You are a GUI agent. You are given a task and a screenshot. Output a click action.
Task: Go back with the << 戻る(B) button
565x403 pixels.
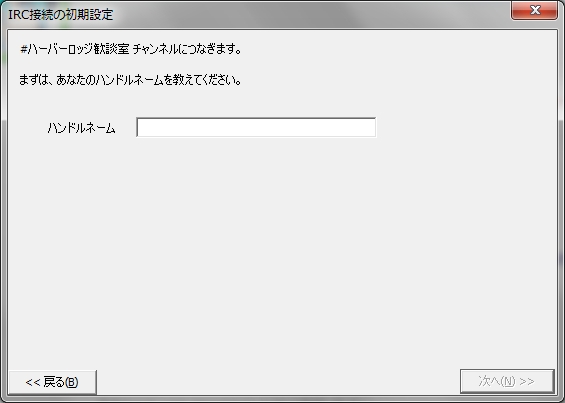pos(53,382)
